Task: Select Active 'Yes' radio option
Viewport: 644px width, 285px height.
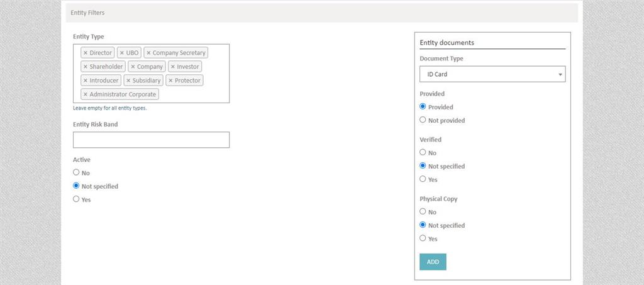Action: coord(76,199)
